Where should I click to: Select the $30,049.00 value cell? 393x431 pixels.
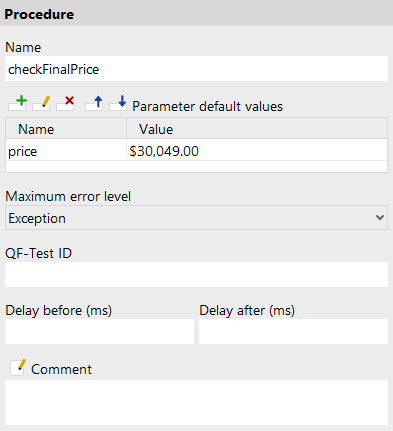point(257,151)
